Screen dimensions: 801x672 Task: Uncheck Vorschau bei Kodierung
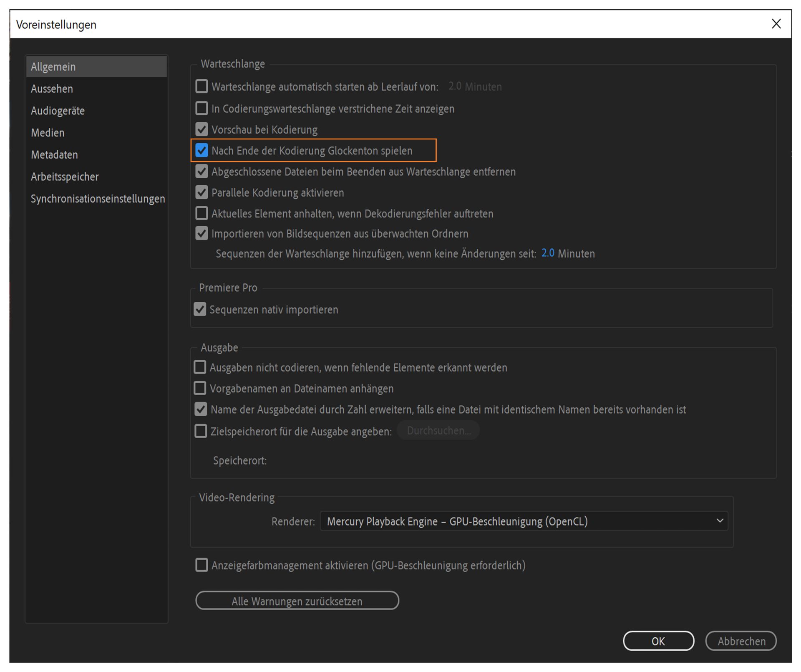tap(202, 129)
